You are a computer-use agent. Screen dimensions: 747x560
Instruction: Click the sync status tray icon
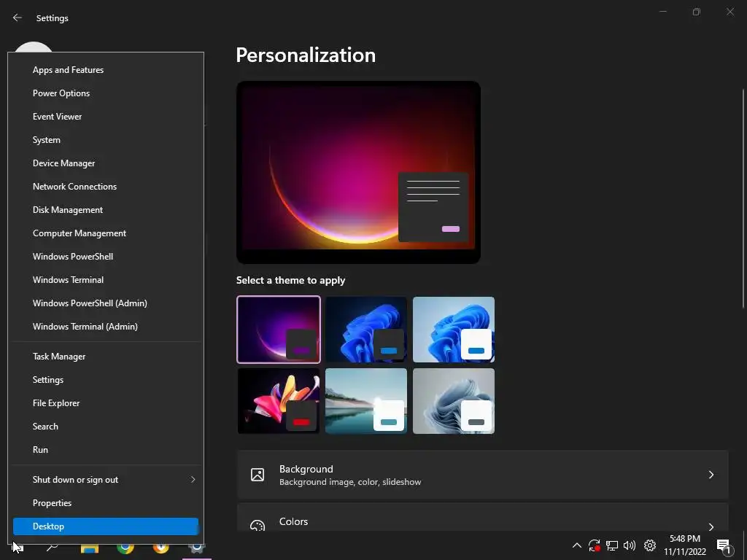[594, 545]
